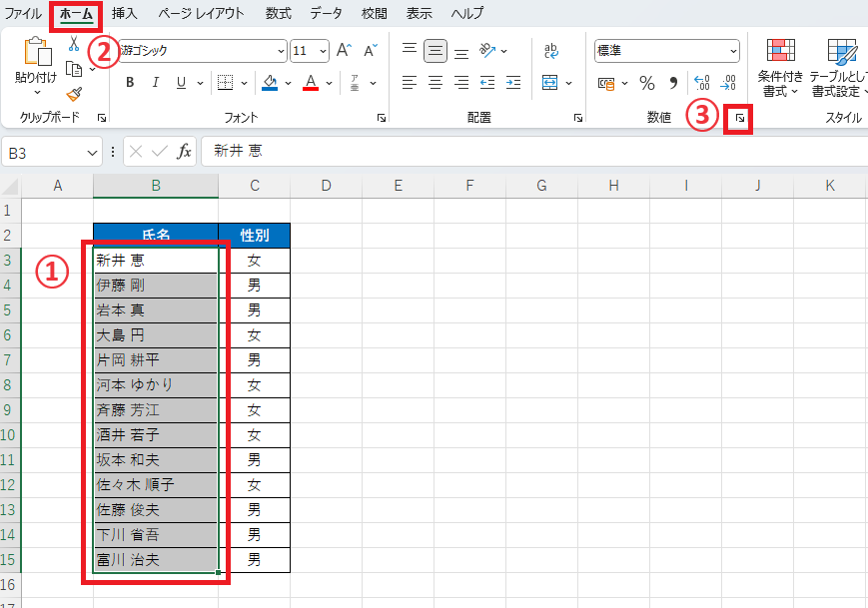
Task: Switch to the 校閲 tab
Action: [375, 13]
